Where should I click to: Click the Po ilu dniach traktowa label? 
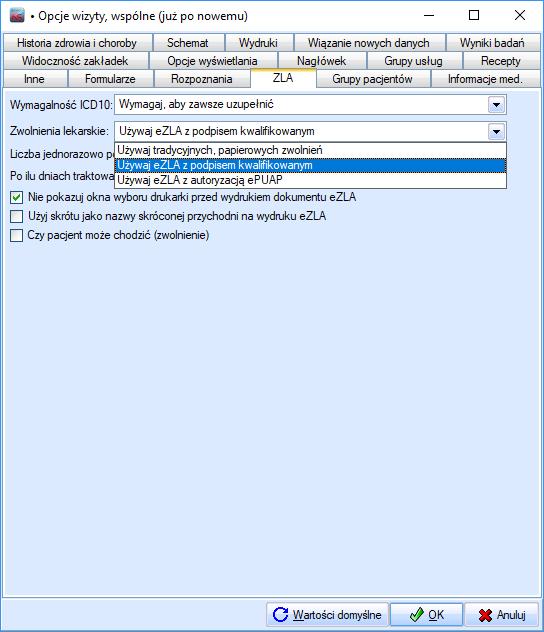62,176
